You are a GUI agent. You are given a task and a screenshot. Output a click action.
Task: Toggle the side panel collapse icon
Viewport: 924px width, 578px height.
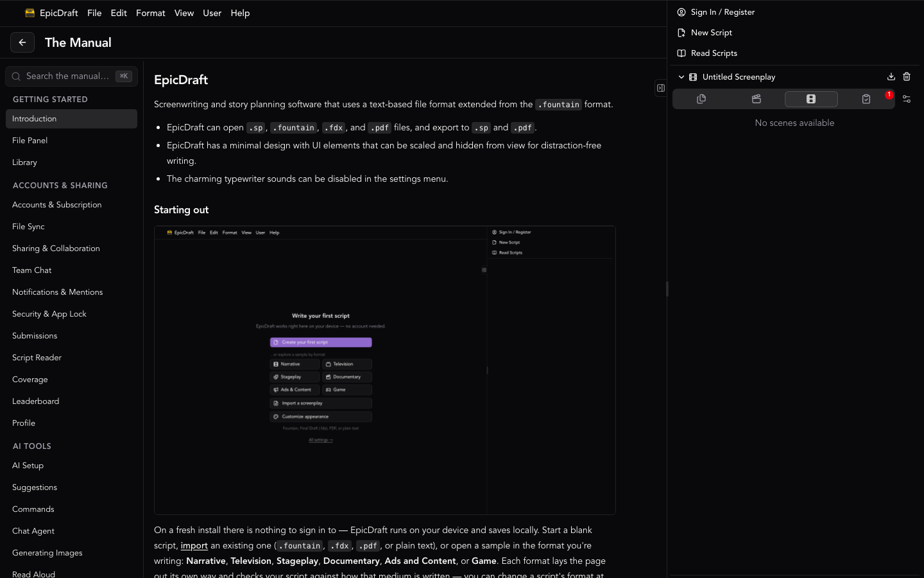[661, 88]
